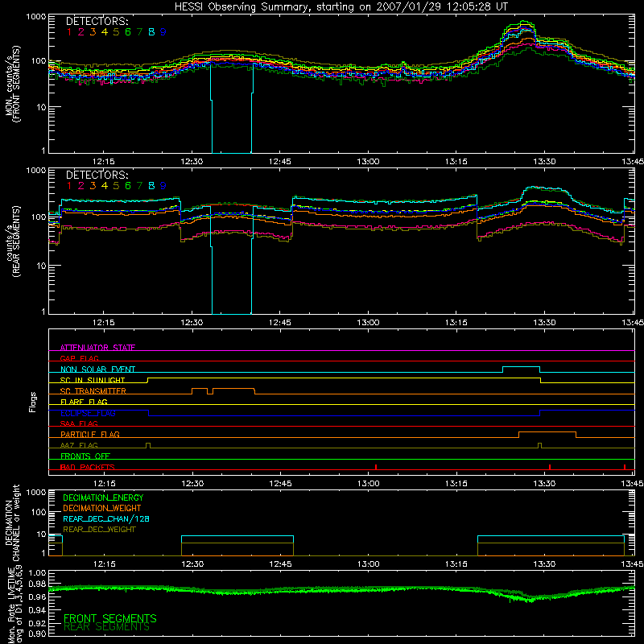Image resolution: width=644 pixels, height=644 pixels.
Task: Select olive detector 5 in front segments legend
Action: click(x=116, y=32)
